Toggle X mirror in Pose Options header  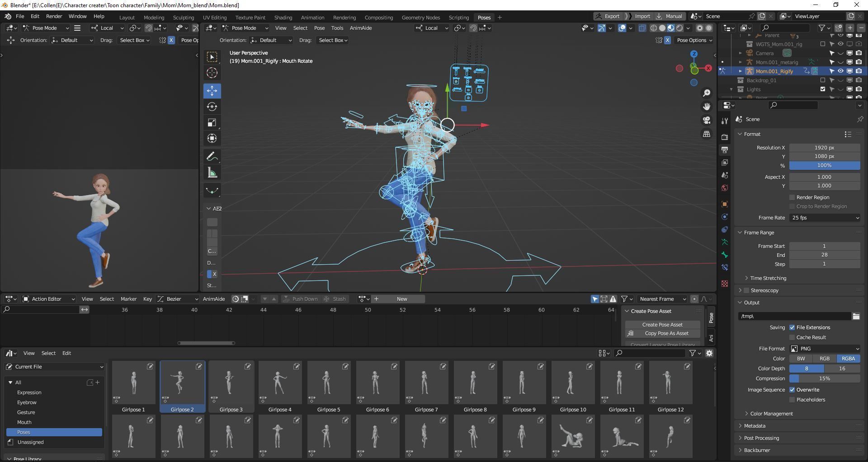(x=667, y=40)
